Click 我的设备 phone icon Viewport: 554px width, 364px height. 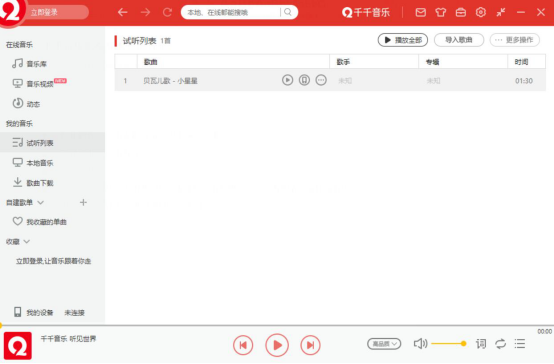(17, 312)
